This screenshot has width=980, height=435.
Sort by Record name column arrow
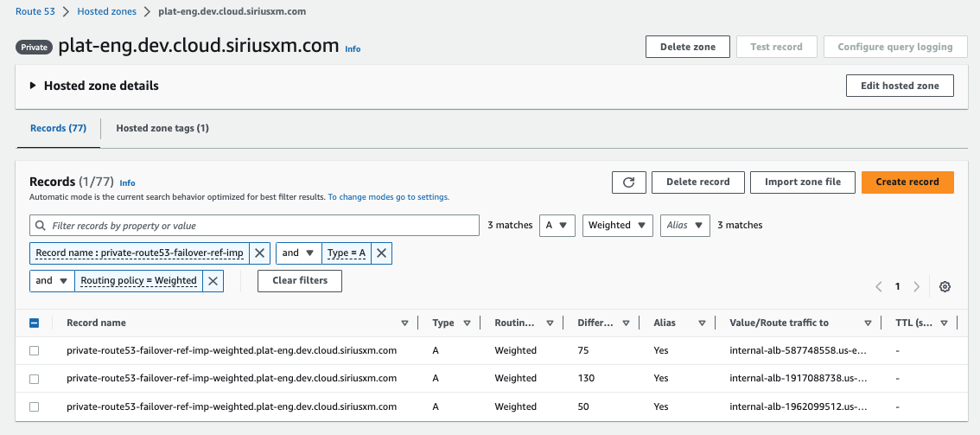point(404,323)
